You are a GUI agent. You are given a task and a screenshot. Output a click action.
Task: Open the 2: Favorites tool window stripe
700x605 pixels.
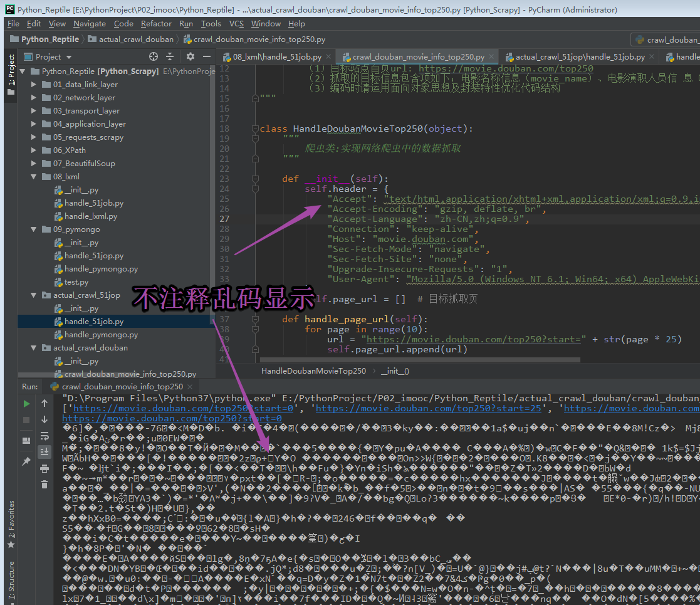(x=11, y=523)
